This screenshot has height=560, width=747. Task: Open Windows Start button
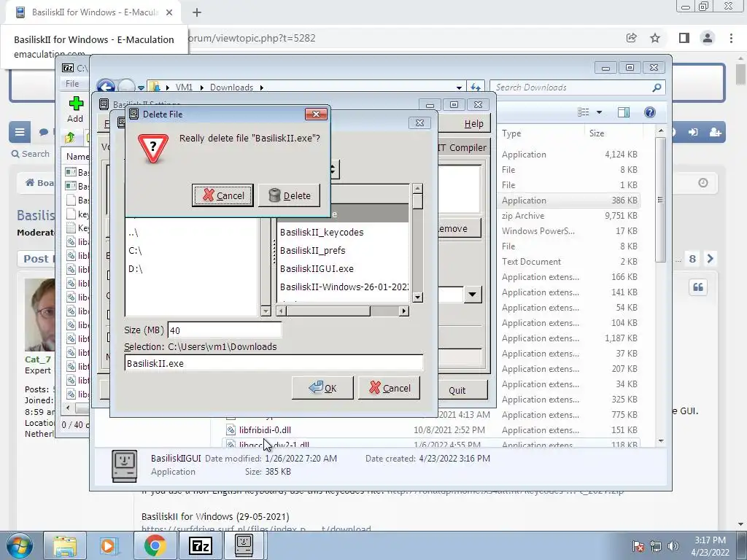click(19, 545)
